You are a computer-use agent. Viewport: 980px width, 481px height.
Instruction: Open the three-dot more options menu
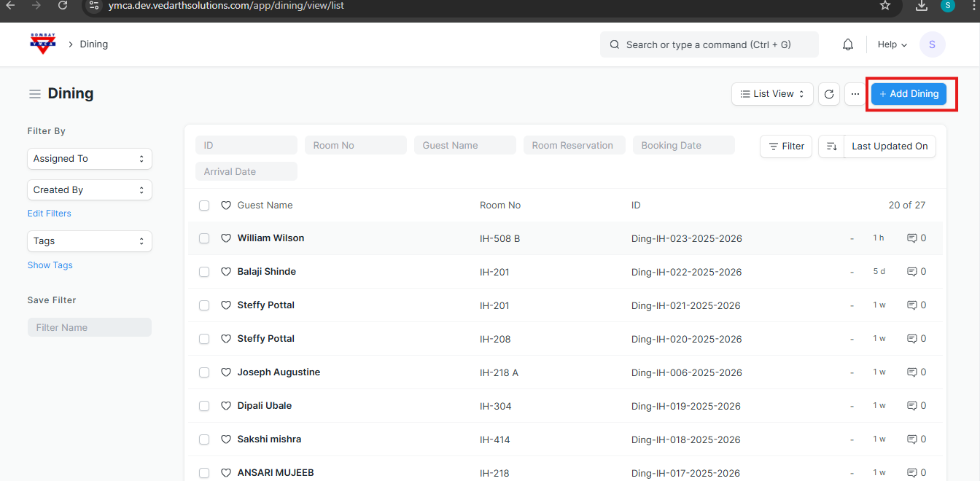pos(855,94)
